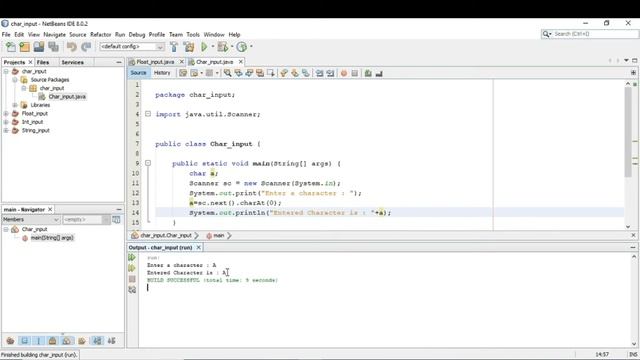Viewport: 640px width, 360px height.
Task: Collapse the import code fold on line 4
Action: tap(148, 114)
